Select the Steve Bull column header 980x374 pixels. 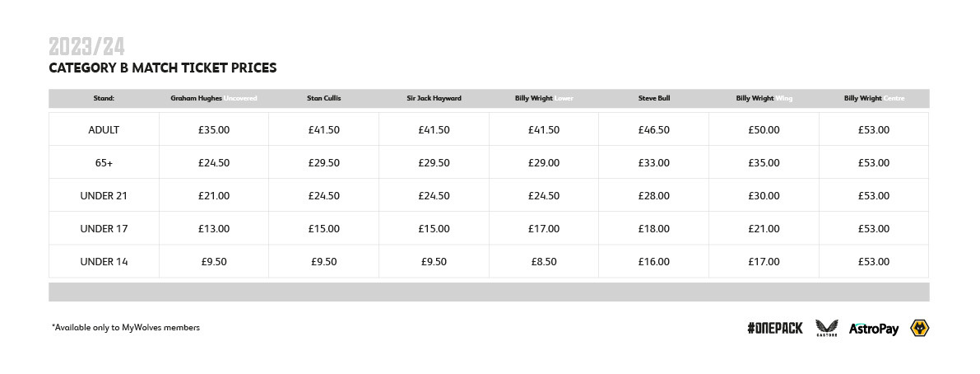coord(654,98)
